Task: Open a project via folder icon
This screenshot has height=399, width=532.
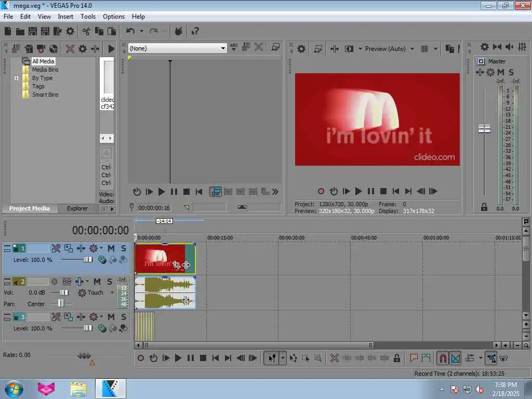Action: (x=20, y=32)
